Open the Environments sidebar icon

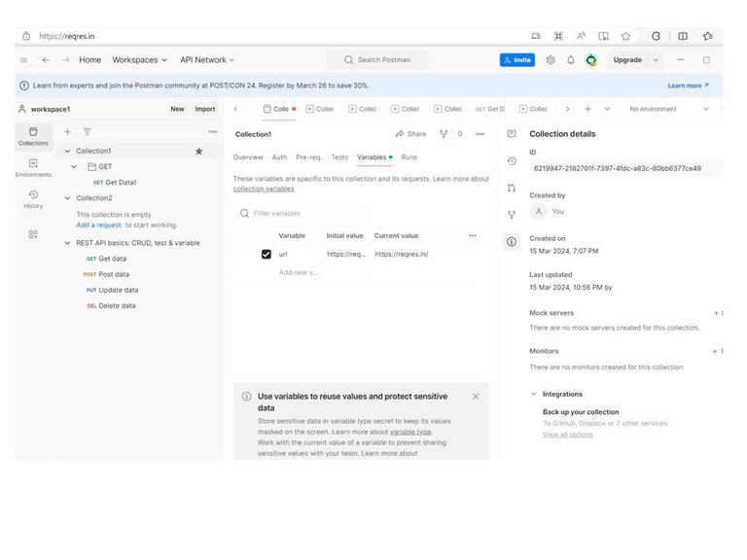click(33, 167)
